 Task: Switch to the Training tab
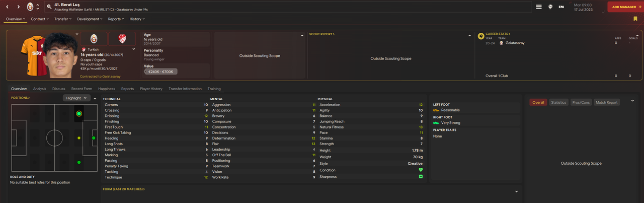pyautogui.click(x=214, y=89)
